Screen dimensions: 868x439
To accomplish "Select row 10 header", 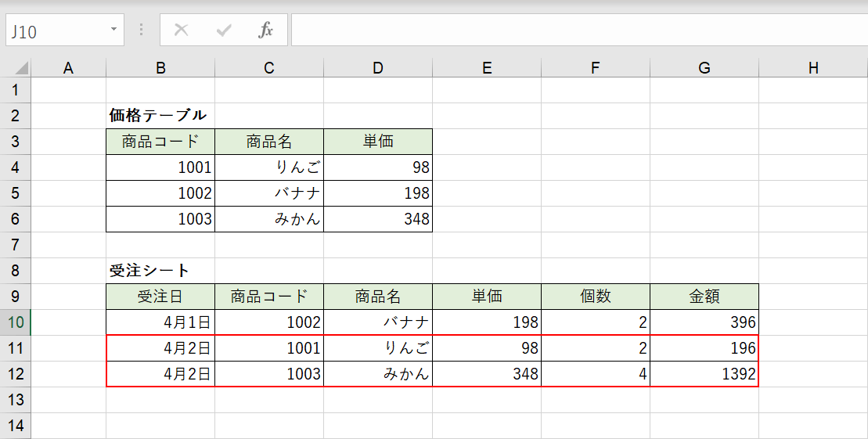I will (15, 322).
